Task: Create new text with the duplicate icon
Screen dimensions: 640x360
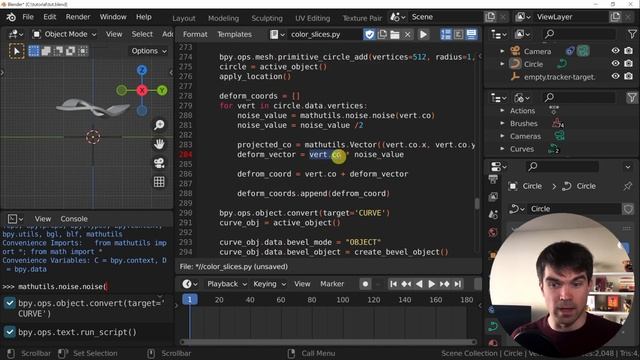Action: [382, 34]
